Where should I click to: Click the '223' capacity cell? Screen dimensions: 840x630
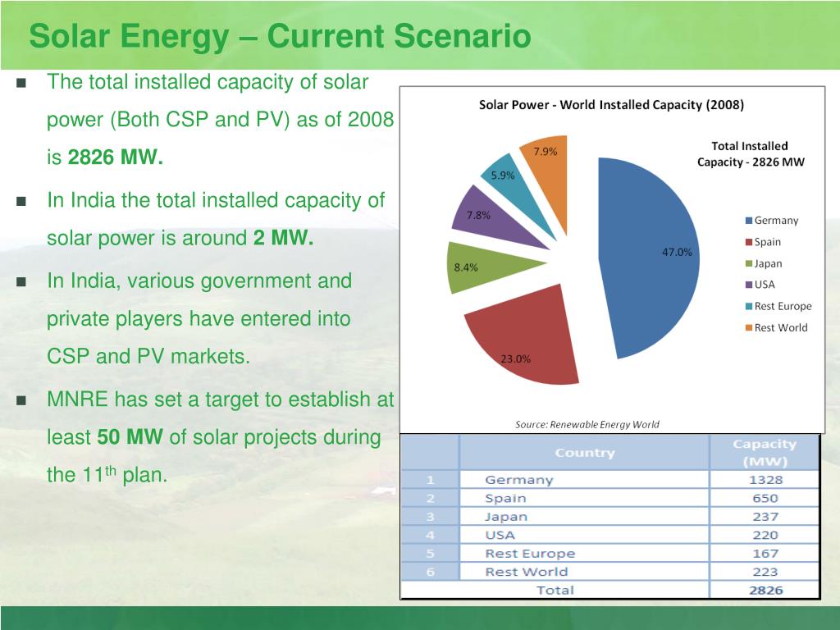[765, 572]
